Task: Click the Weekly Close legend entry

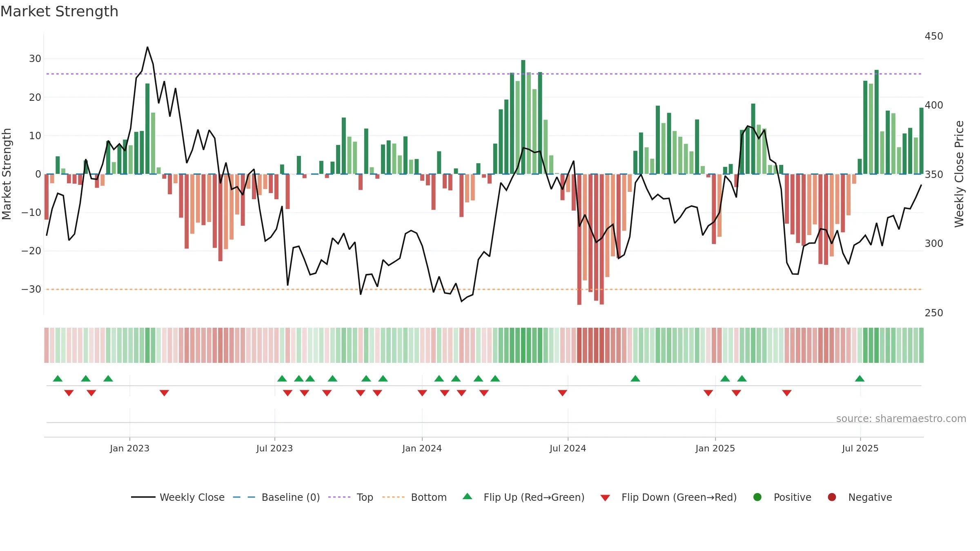Action: pyautogui.click(x=178, y=497)
